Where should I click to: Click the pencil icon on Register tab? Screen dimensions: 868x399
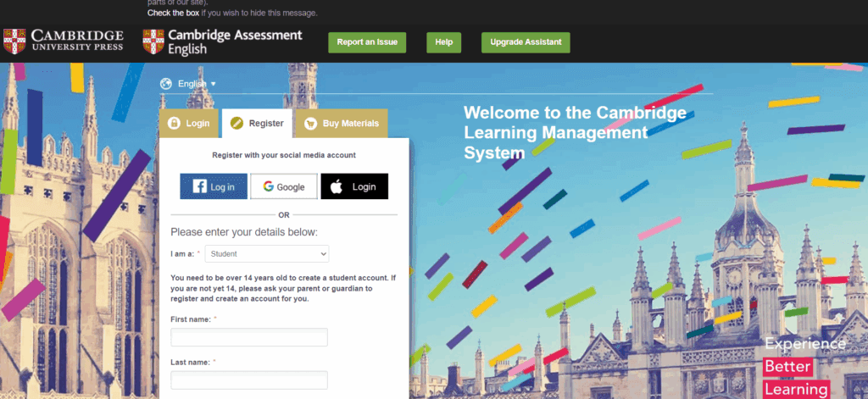pos(236,124)
